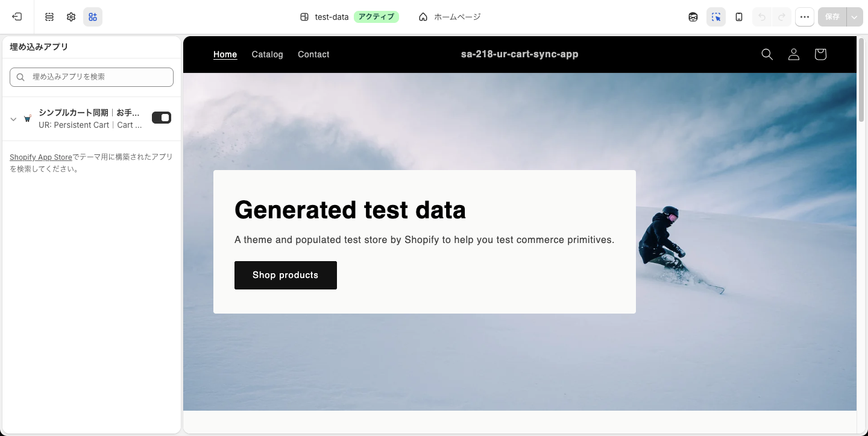Click the storefront search magnifier icon

(x=767, y=54)
